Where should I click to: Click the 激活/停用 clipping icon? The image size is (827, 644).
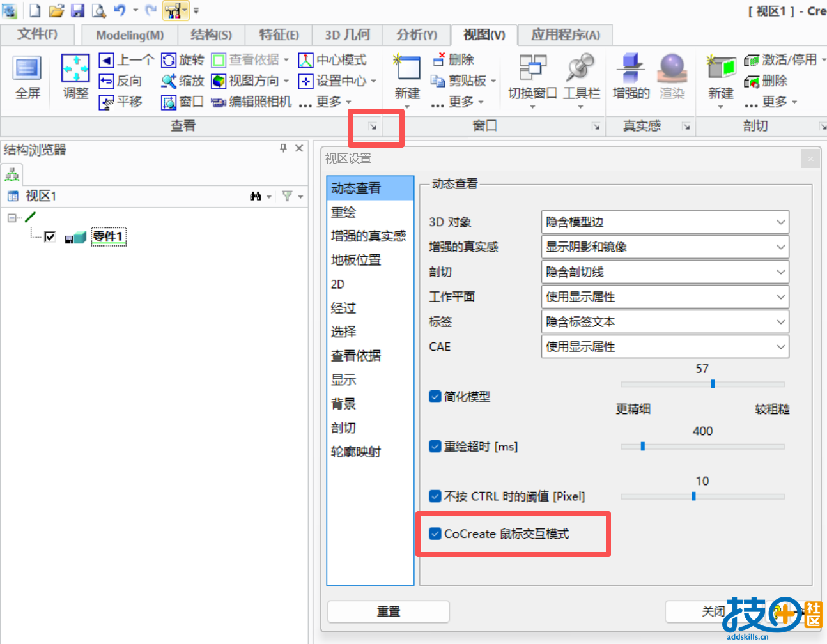pyautogui.click(x=752, y=61)
